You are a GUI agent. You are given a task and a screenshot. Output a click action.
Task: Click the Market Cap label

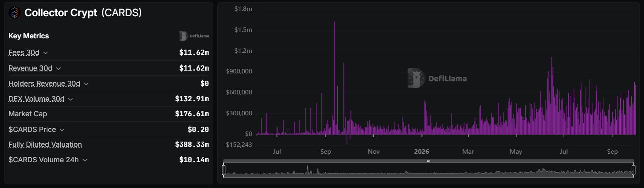click(x=28, y=114)
